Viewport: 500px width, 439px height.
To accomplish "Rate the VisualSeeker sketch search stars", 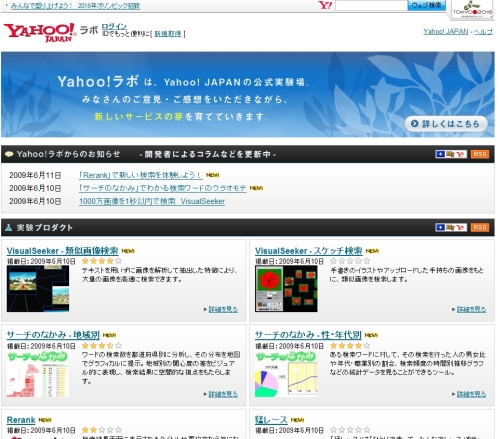I will 350,261.
